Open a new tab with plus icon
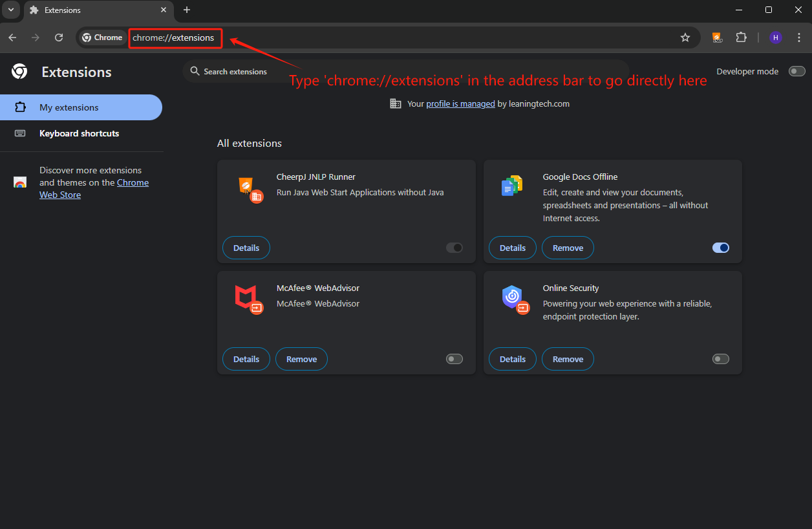This screenshot has height=529, width=812. [x=187, y=10]
